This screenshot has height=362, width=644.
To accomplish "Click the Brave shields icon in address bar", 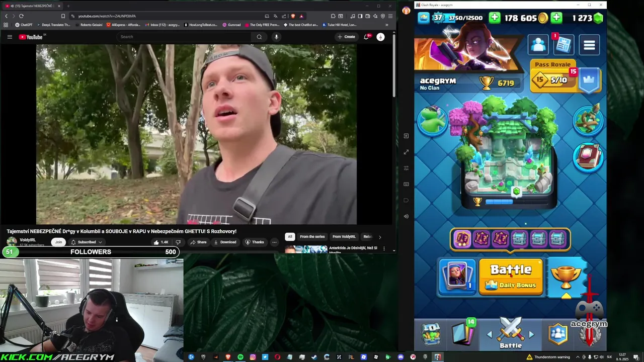I will pos(293,16).
